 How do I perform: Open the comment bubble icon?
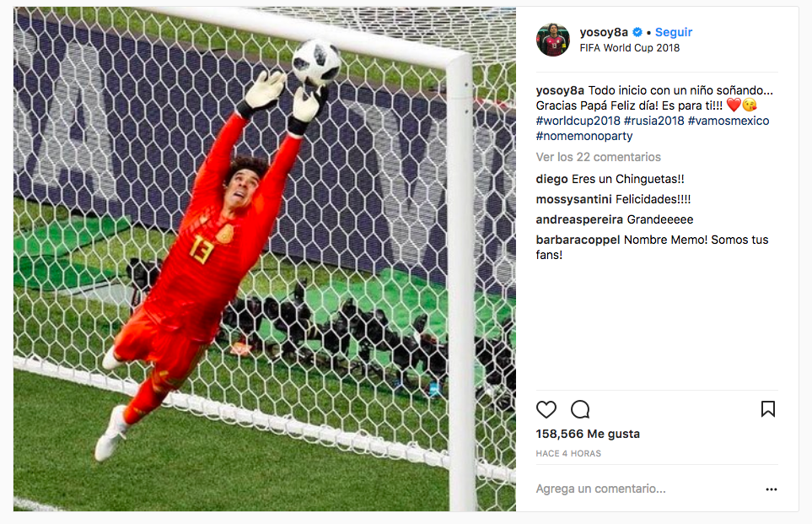click(x=580, y=409)
